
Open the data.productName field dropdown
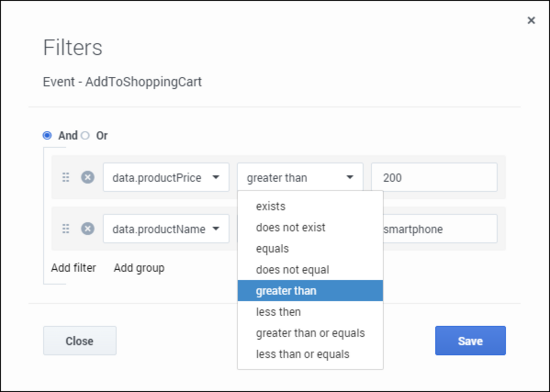[x=166, y=229]
